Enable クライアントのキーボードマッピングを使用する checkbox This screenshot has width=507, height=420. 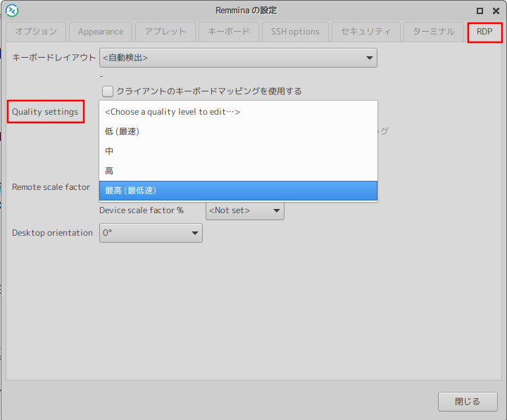click(x=108, y=91)
